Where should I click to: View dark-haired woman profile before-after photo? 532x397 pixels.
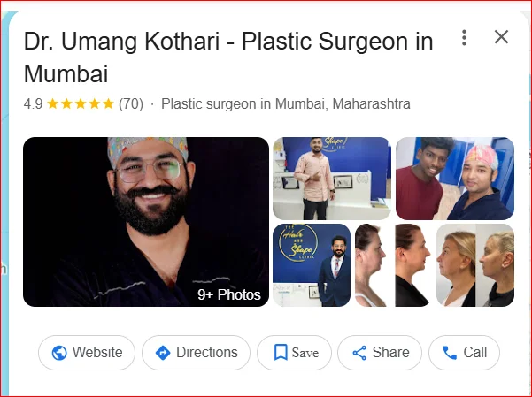[393, 265]
